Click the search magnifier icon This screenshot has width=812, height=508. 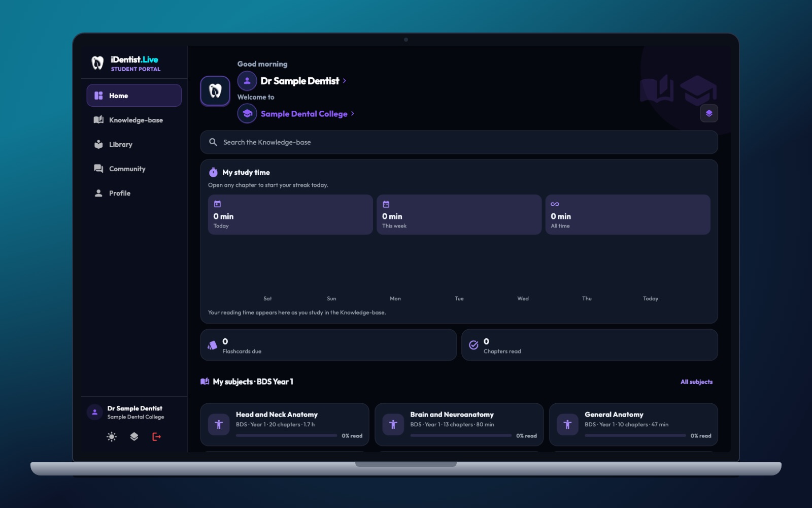point(213,142)
